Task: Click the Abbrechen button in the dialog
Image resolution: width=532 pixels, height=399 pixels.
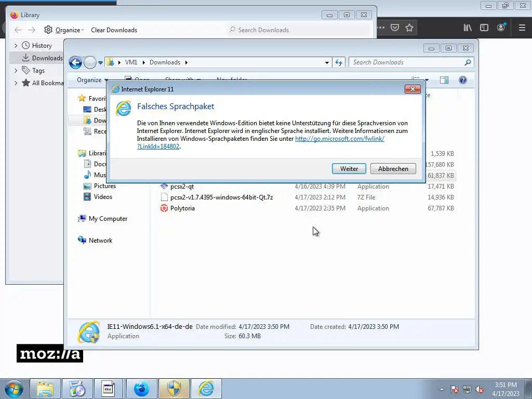Action: 393,169
